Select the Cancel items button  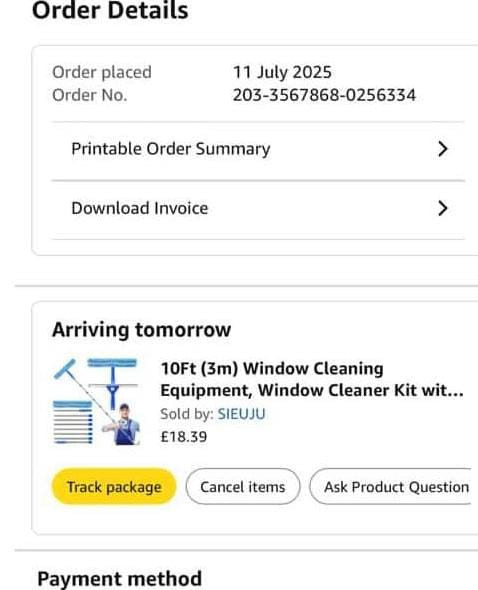243,487
